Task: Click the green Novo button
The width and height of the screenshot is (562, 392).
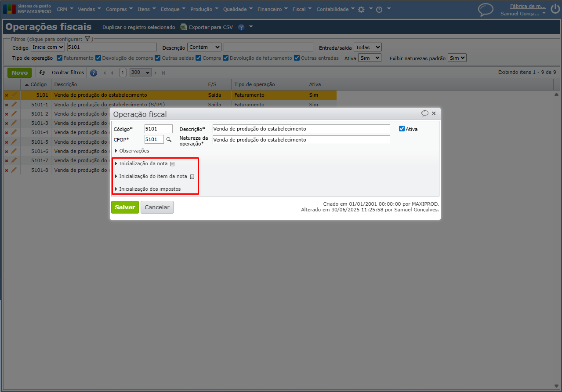Action: coord(19,73)
